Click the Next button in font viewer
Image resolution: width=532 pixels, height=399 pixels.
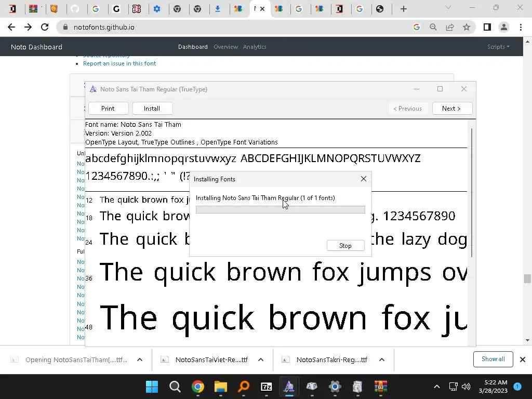[451, 109]
